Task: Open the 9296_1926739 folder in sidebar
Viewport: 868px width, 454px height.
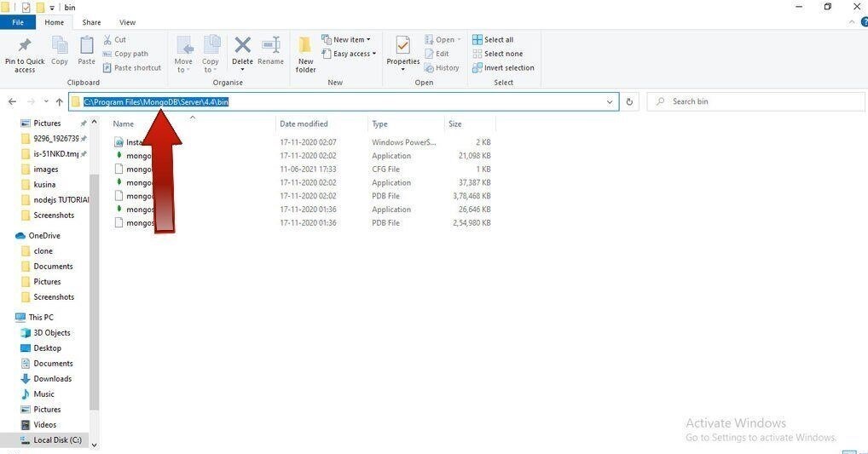Action: [x=53, y=138]
